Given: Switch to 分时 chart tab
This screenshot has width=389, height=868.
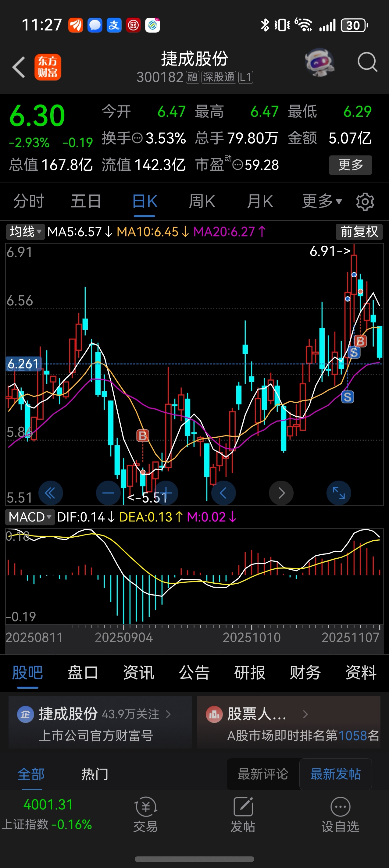Looking at the screenshot, I should click(x=29, y=201).
